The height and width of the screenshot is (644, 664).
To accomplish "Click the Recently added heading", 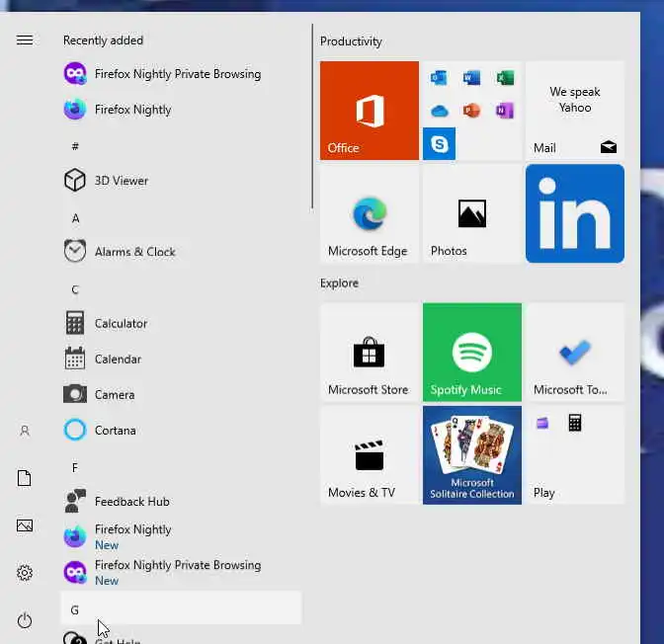I will (104, 40).
